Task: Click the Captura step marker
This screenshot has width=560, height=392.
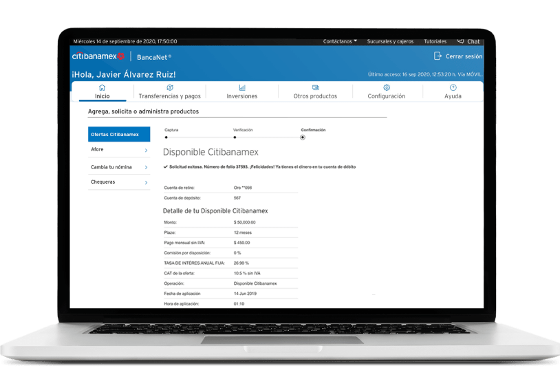Action: [x=166, y=138]
